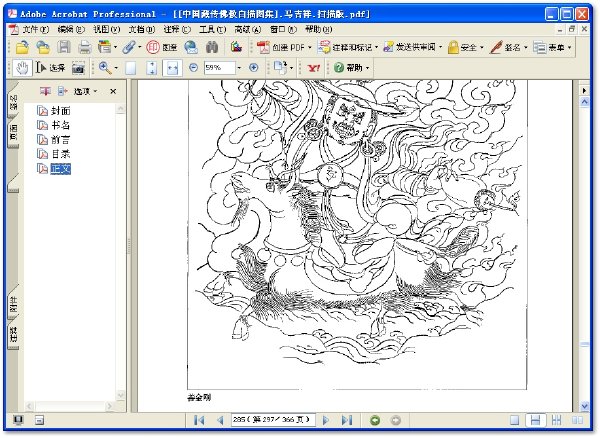The image size is (600, 438).
Task: Select the Hand tool
Action: 22,68
